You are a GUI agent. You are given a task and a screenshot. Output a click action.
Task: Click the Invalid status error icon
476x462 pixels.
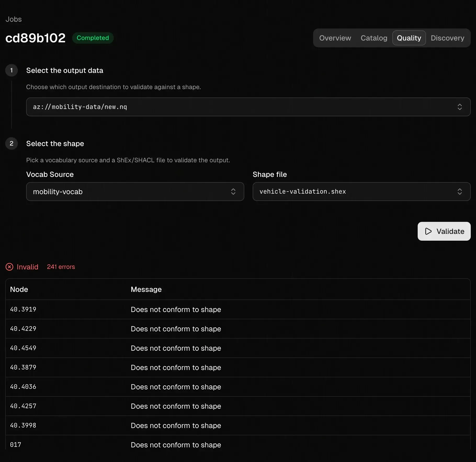point(9,267)
